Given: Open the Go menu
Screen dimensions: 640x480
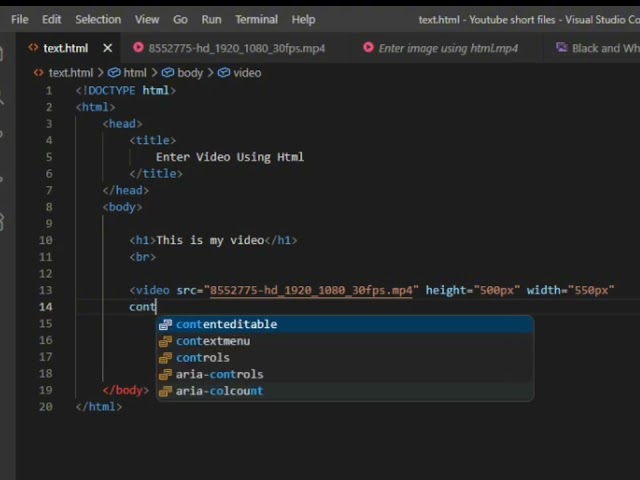Looking at the screenshot, I should [x=180, y=20].
